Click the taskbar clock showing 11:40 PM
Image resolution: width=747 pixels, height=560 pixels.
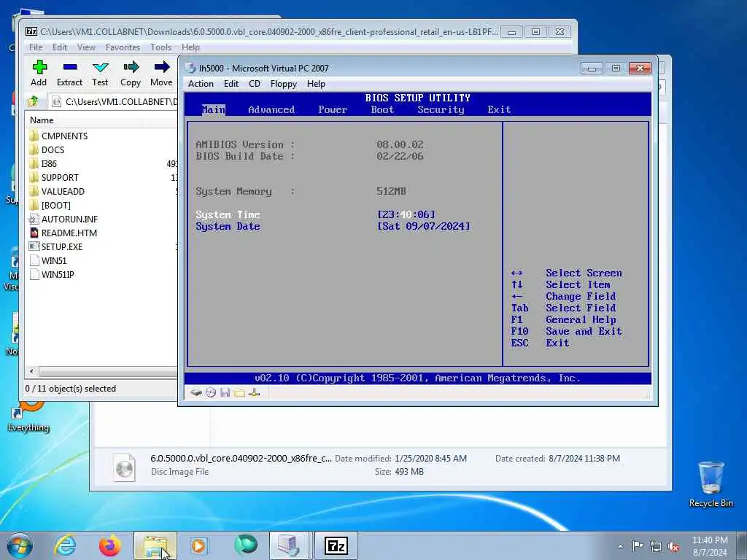710,546
